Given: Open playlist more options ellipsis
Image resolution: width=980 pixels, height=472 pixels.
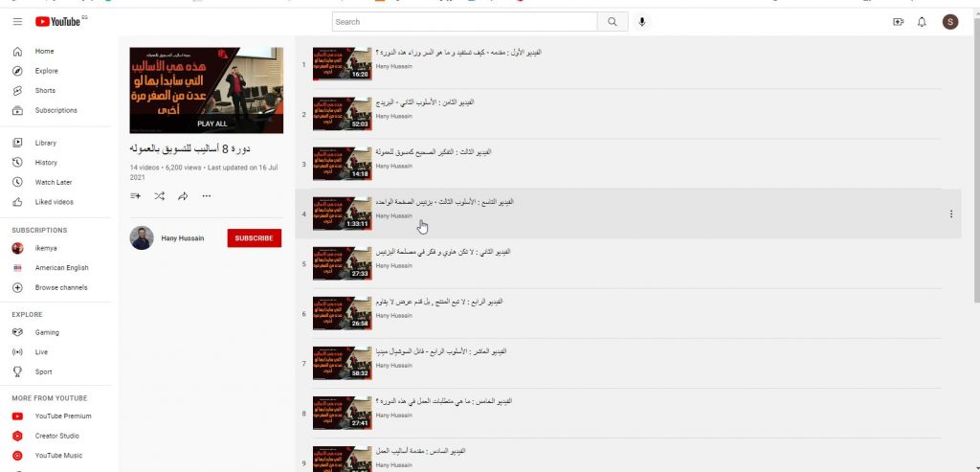Looking at the screenshot, I should (207, 196).
